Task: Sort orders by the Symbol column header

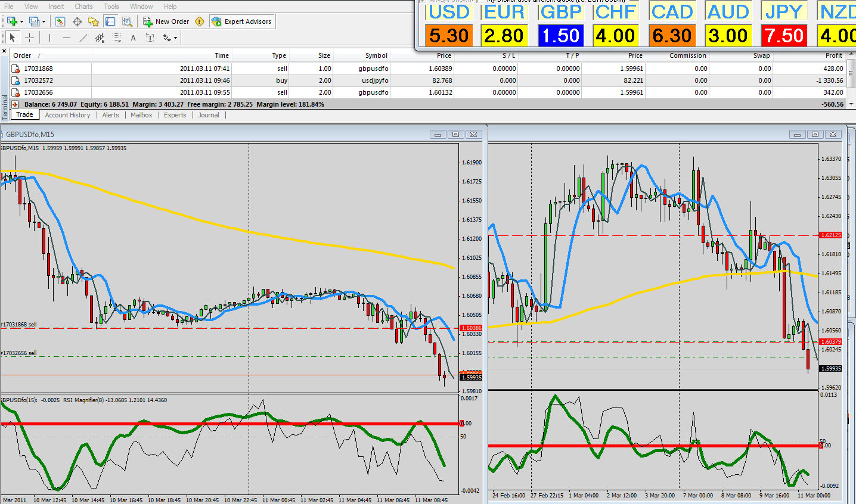Action: coord(361,55)
